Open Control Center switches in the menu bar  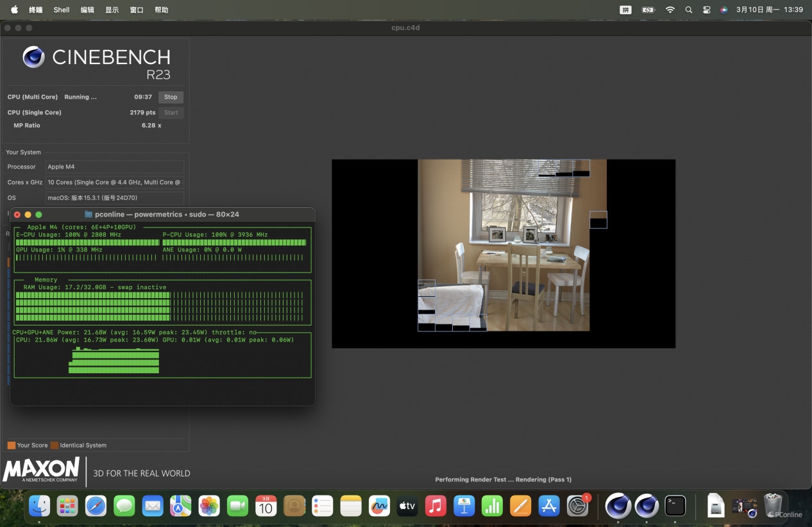706,10
